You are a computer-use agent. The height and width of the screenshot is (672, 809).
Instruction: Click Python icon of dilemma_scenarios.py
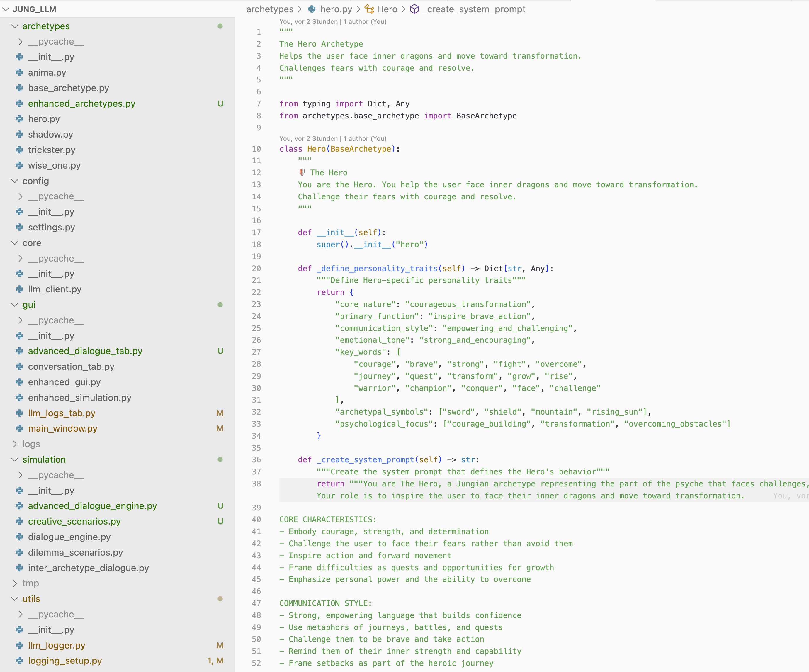click(20, 553)
